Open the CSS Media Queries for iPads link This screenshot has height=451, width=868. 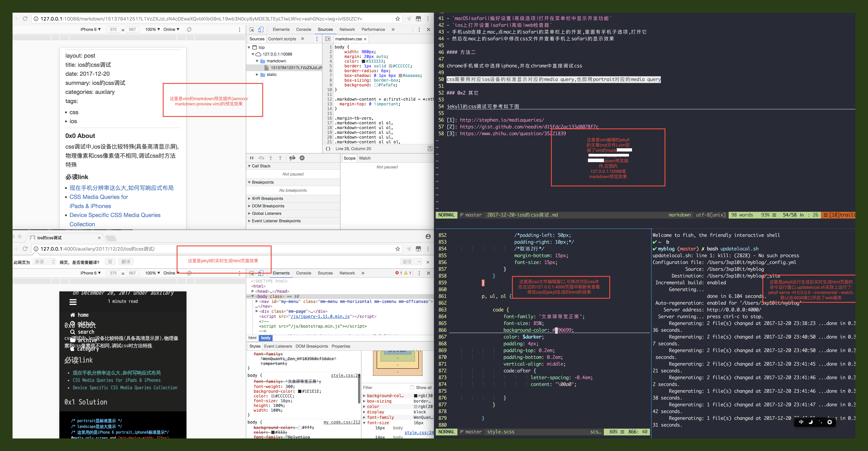pyautogui.click(x=98, y=197)
